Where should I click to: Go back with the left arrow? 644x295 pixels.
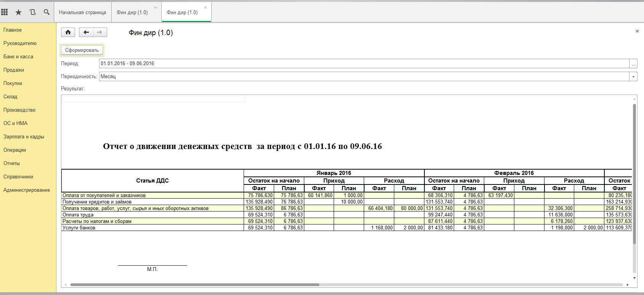86,32
